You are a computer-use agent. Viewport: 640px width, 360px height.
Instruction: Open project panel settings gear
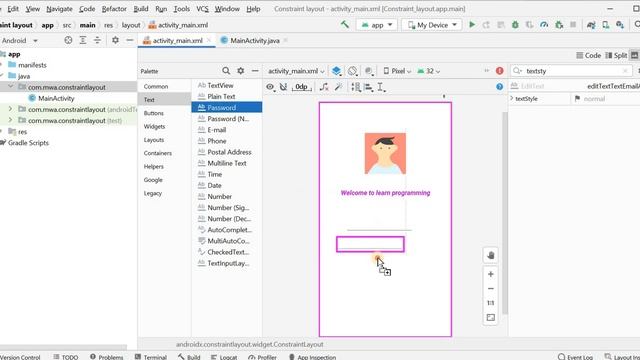coord(116,40)
